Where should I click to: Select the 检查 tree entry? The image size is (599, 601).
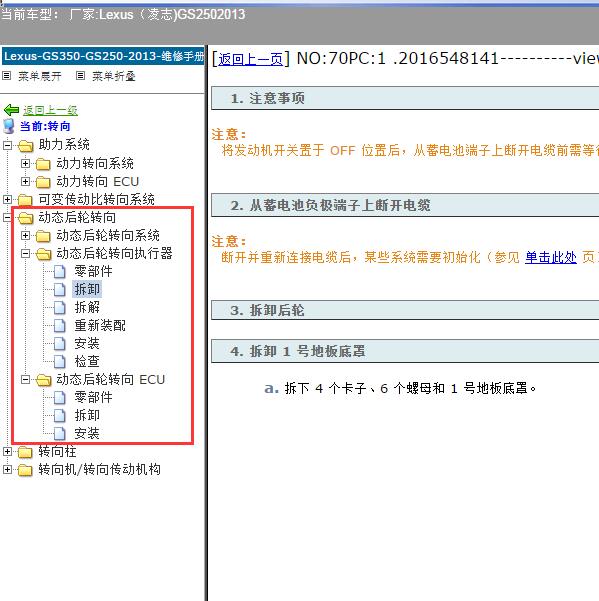click(87, 361)
